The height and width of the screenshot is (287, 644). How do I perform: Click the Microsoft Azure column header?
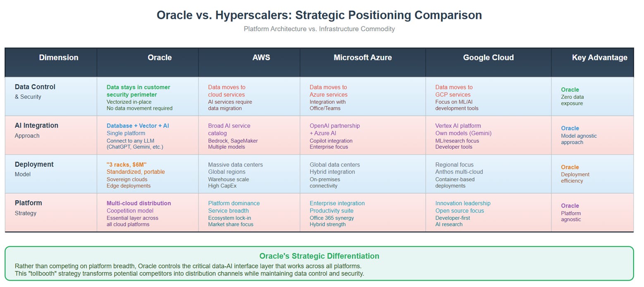[363, 57]
